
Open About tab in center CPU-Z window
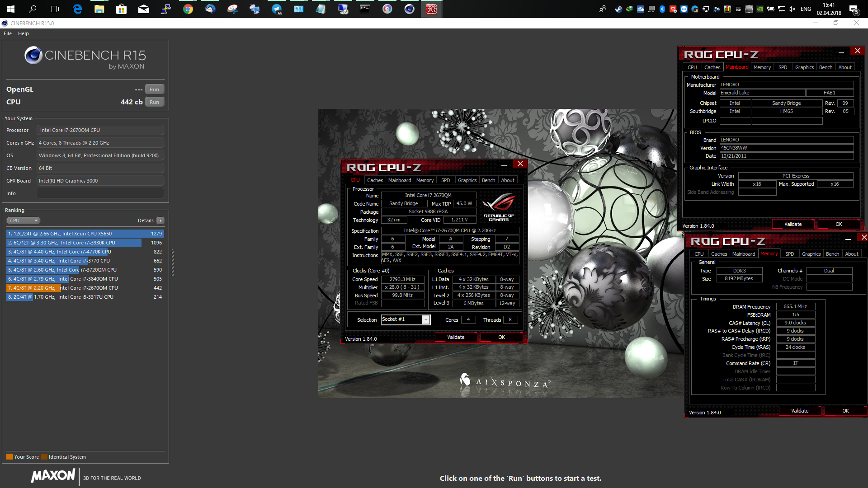(508, 180)
